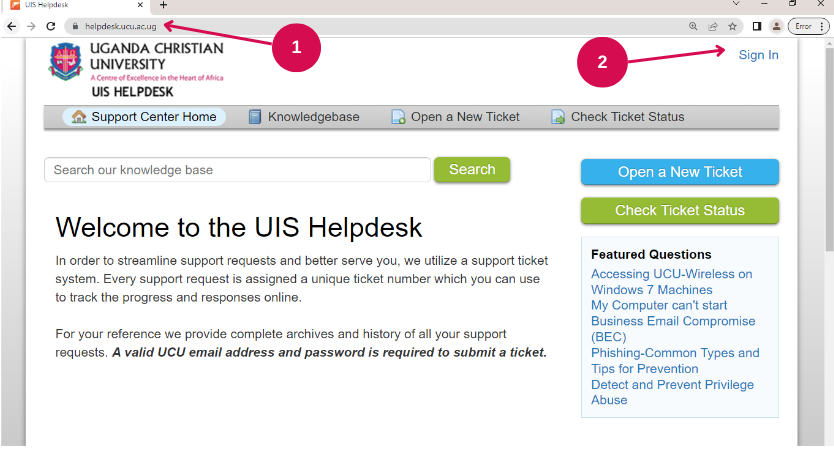834x465 pixels.
Task: Click the share page icon
Action: coord(713,26)
